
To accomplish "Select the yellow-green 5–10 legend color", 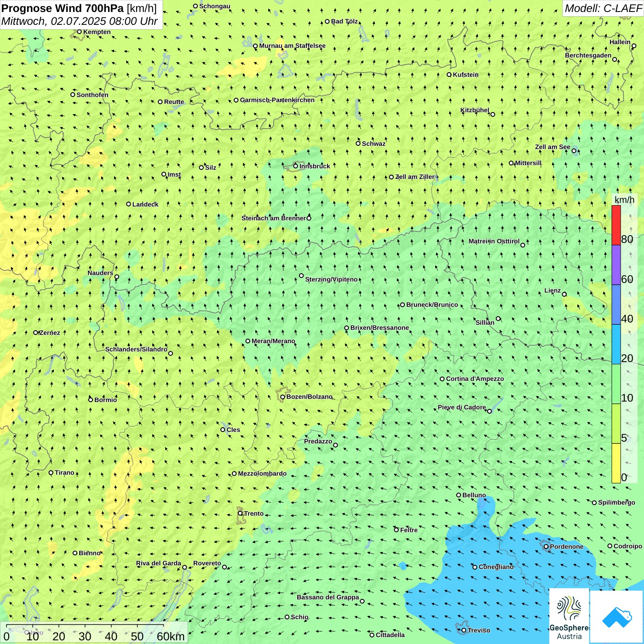I will click(616, 424).
